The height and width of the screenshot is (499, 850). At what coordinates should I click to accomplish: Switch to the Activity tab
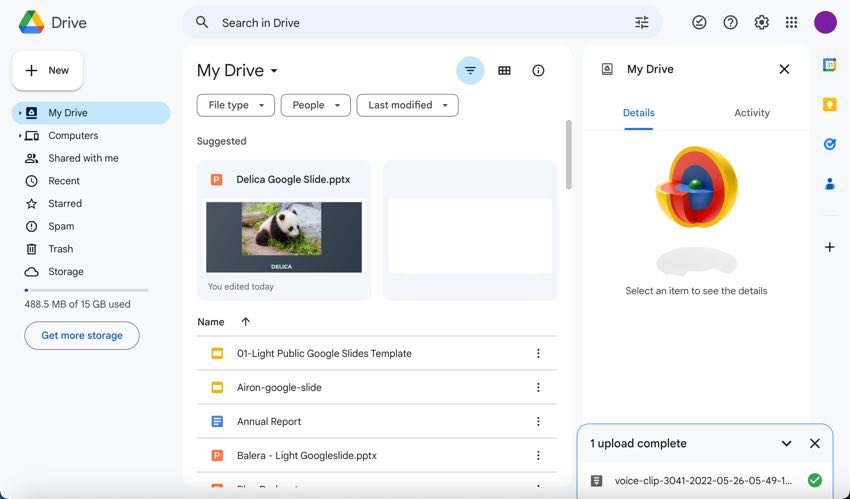pyautogui.click(x=751, y=113)
